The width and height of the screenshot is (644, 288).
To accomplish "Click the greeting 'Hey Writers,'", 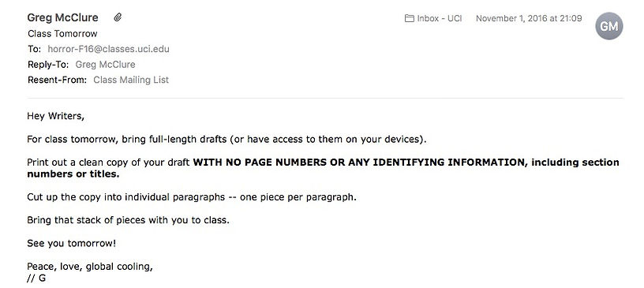I will (55, 116).
